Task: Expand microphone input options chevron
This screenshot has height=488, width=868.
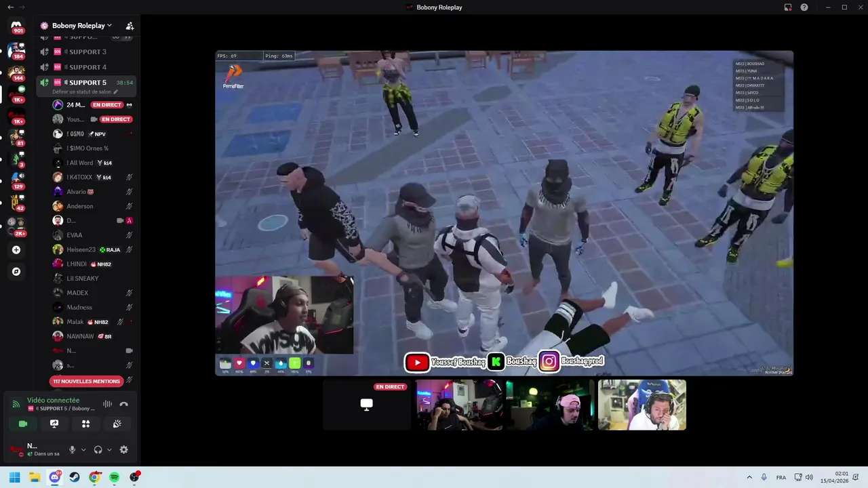Action: [83, 449]
